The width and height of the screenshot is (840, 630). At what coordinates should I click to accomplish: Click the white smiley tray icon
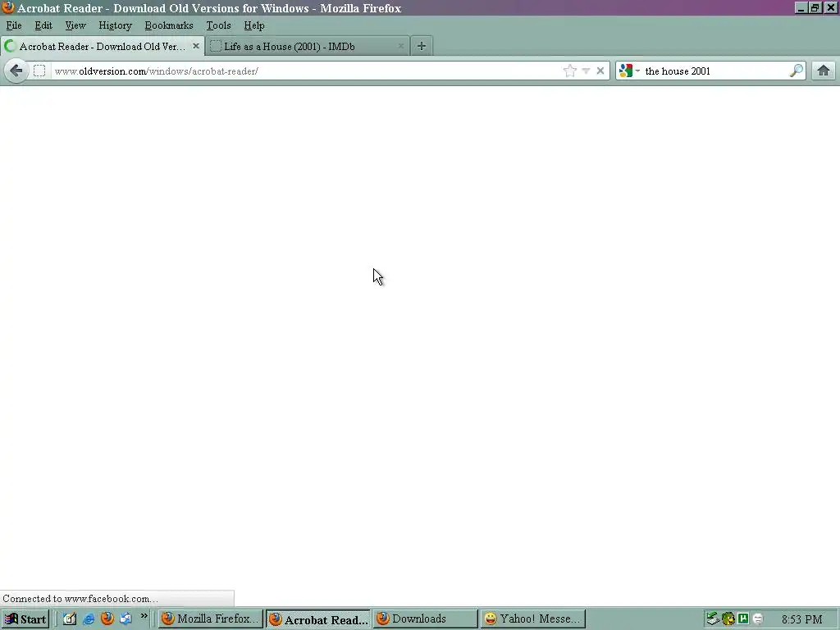758,619
